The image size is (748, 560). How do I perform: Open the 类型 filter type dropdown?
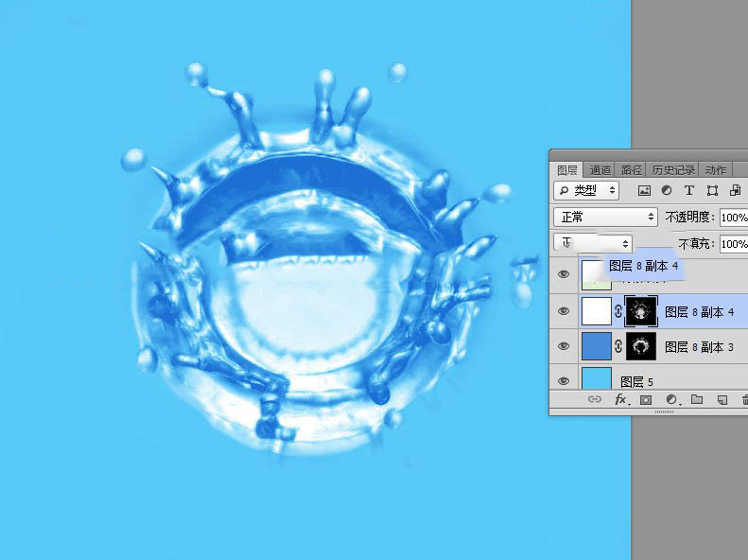pos(586,191)
